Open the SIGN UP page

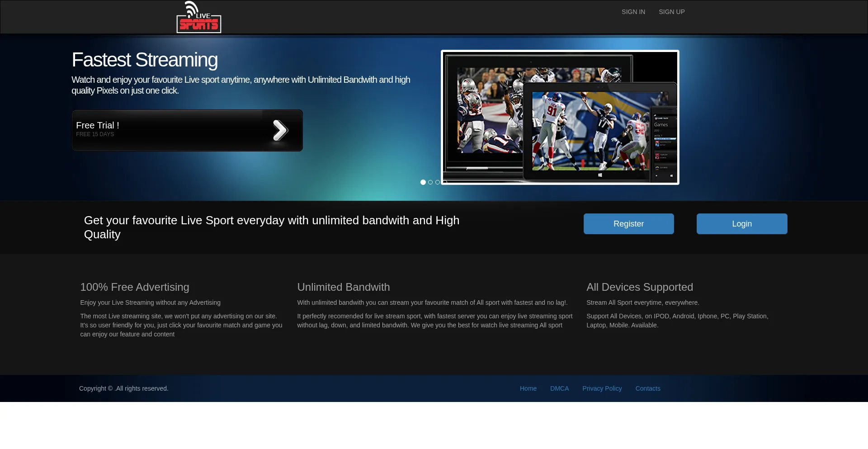pyautogui.click(x=671, y=12)
